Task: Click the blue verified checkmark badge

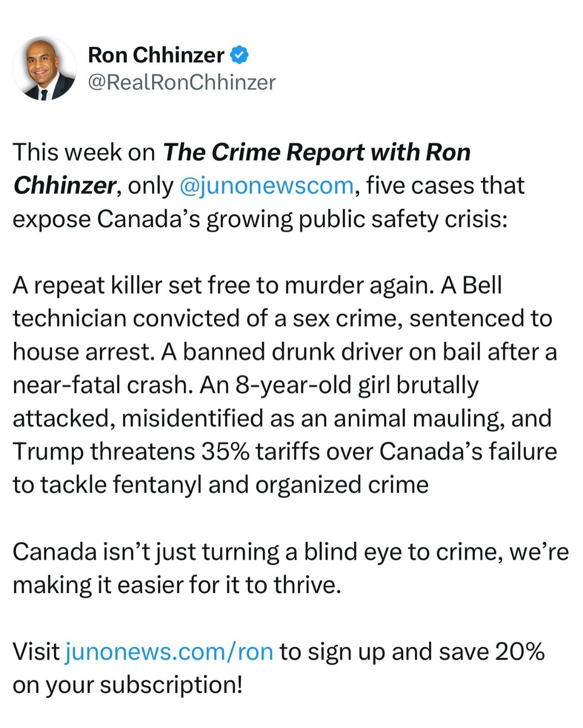Action: pos(239,55)
